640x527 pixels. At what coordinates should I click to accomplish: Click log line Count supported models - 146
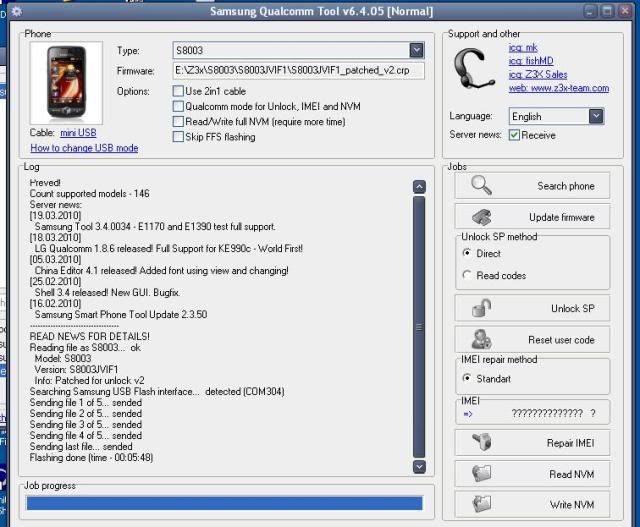[x=89, y=193]
